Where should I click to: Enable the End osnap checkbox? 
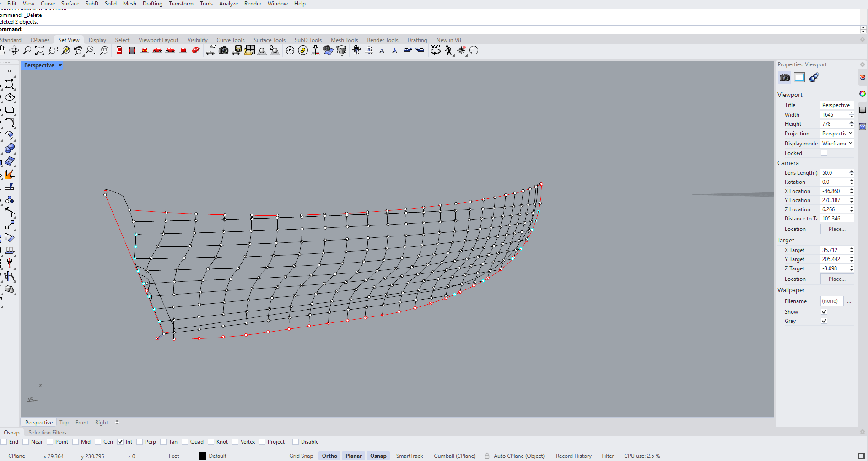[4, 442]
